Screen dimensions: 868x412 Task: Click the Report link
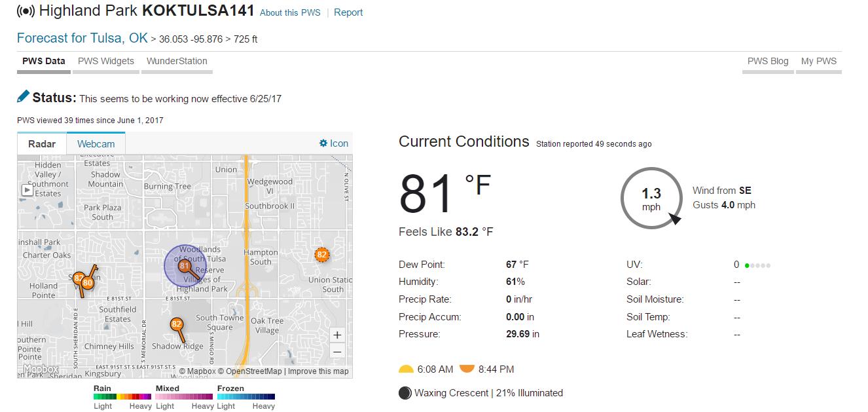(x=348, y=12)
